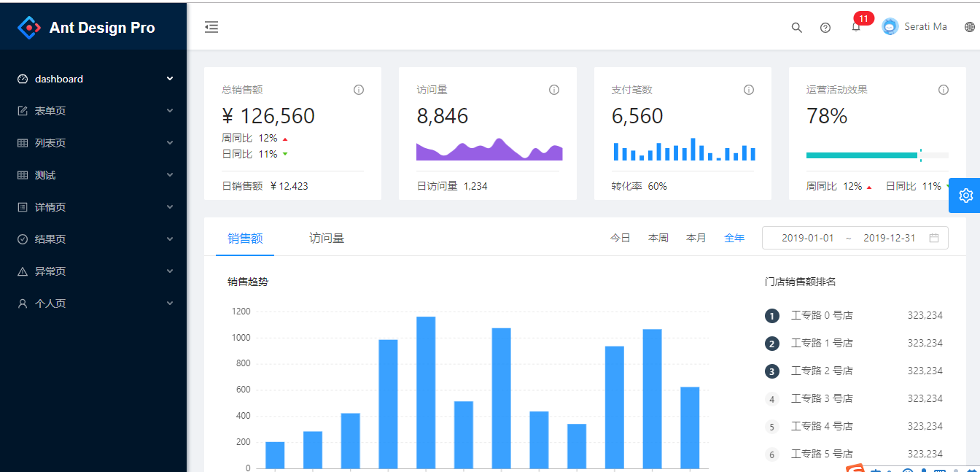Click the dashboard icon in the sidebar
The image size is (980, 472).
(x=22, y=78)
